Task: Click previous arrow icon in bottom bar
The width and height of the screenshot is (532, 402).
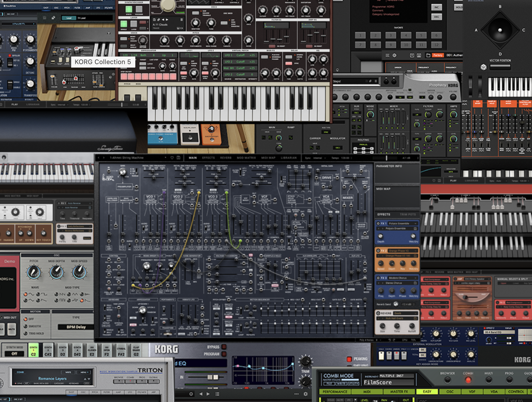Action: coord(201,394)
